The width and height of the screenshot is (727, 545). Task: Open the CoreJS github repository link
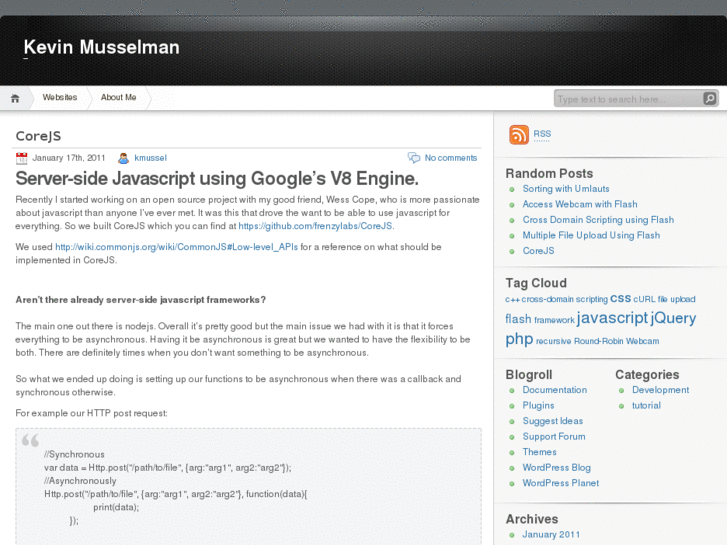316,226
